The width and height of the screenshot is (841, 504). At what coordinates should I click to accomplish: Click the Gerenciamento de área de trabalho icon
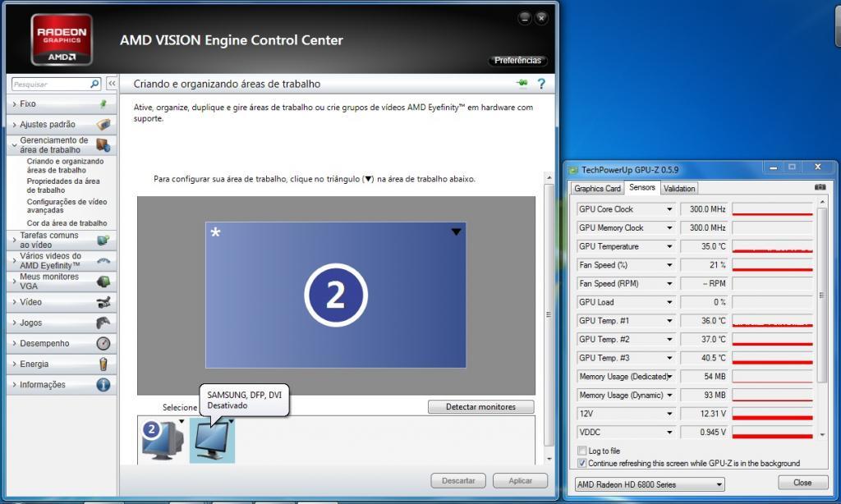(103, 144)
